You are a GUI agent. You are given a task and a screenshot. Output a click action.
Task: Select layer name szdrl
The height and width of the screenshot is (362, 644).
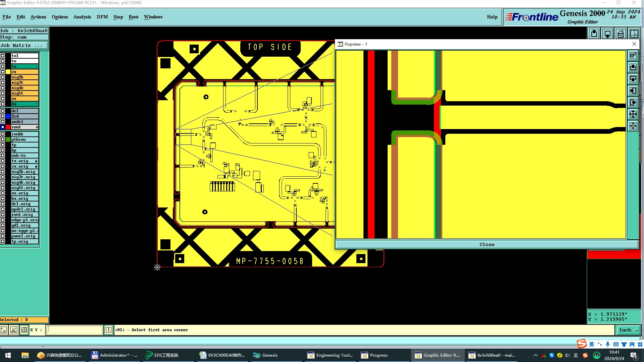pos(25,122)
